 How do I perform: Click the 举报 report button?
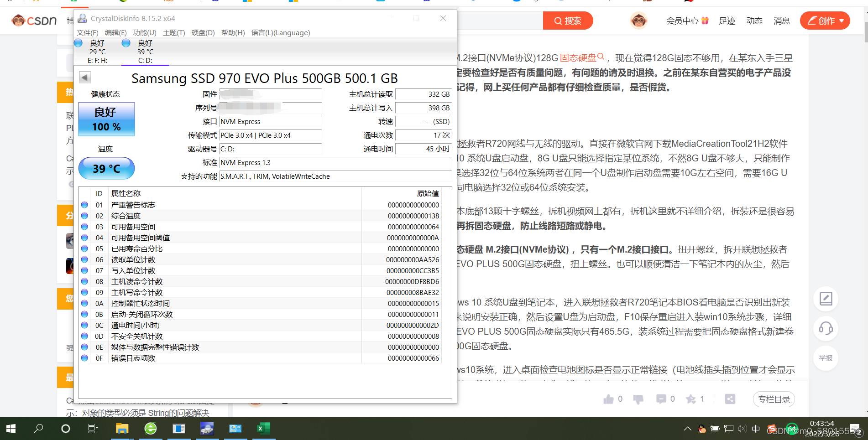pos(826,358)
